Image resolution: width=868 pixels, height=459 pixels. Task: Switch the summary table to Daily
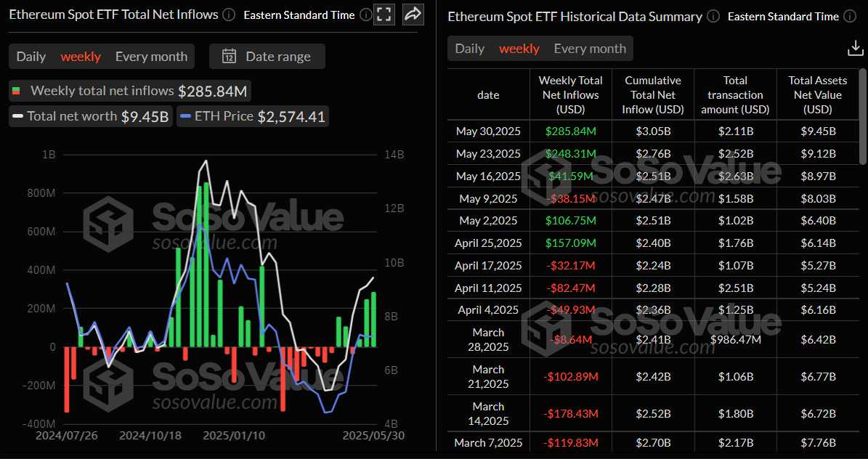pos(469,49)
